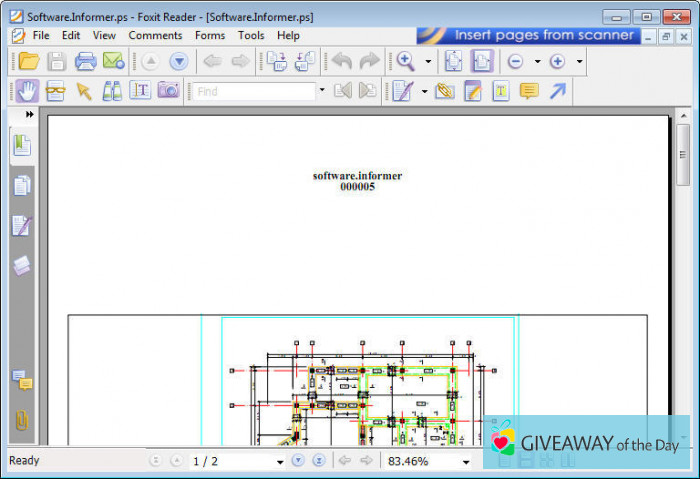This screenshot has width=700, height=479.
Task: Toggle the Fit Page view button
Action: (454, 61)
